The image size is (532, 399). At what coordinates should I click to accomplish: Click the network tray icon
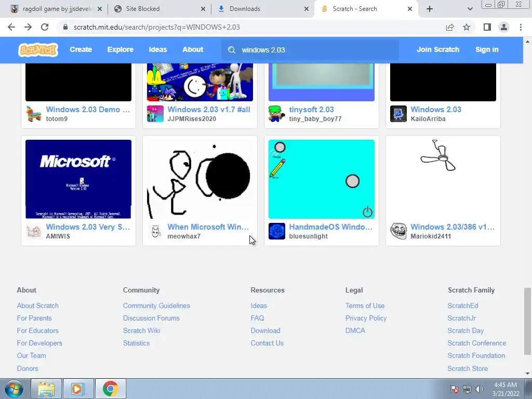click(x=467, y=389)
